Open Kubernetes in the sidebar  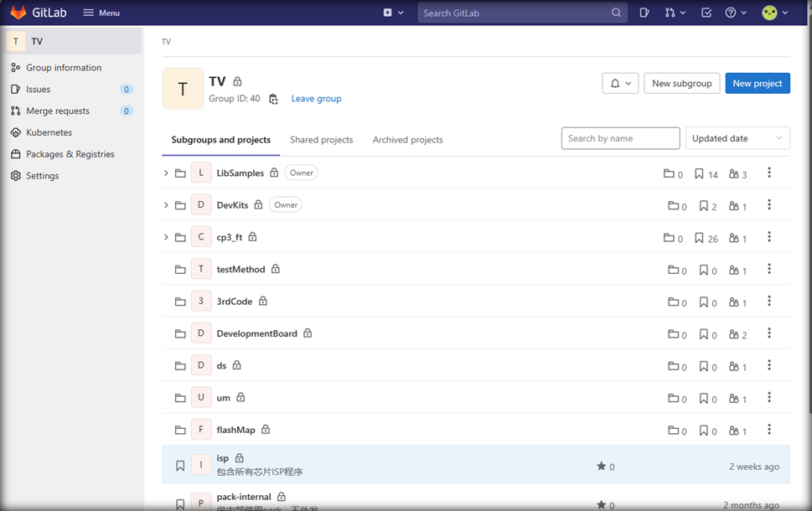[x=49, y=132]
